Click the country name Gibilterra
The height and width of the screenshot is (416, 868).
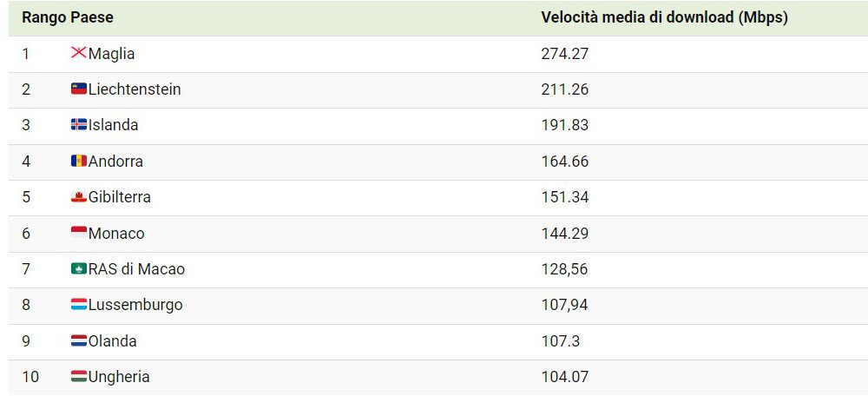click(x=120, y=197)
